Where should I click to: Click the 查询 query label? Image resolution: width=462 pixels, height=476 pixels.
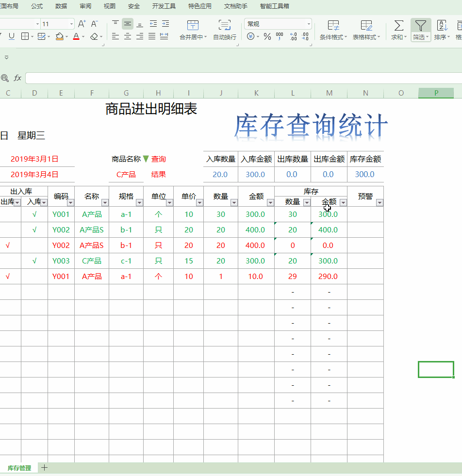159,159
